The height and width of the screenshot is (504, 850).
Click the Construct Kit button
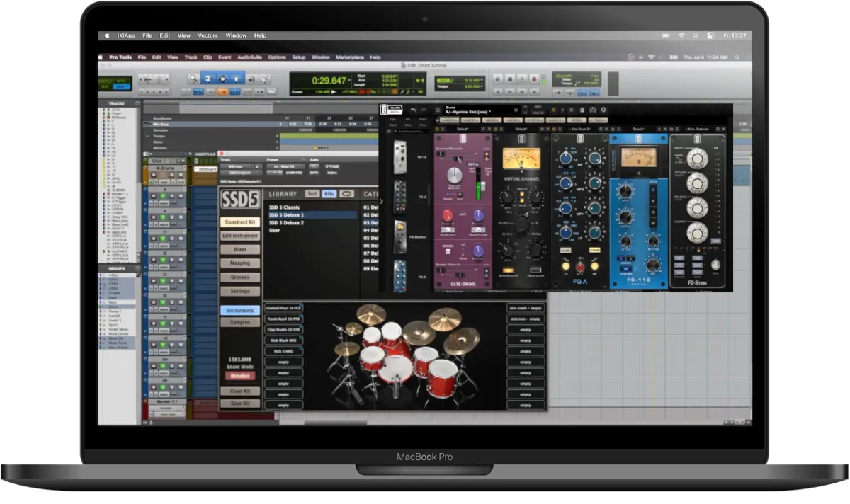point(239,222)
